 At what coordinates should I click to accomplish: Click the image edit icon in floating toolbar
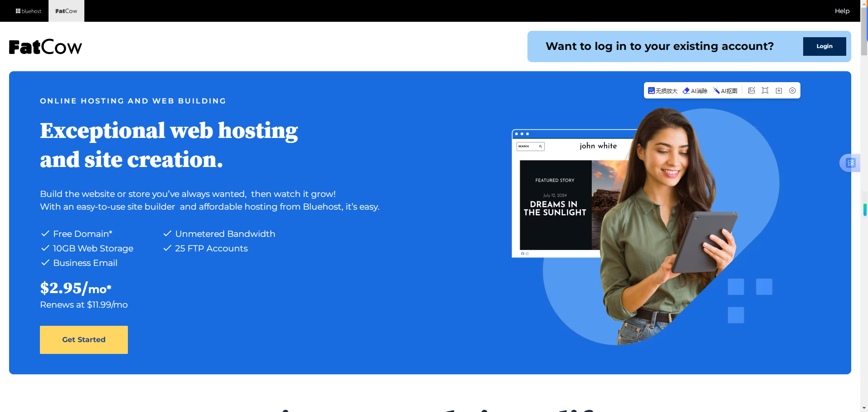751,90
